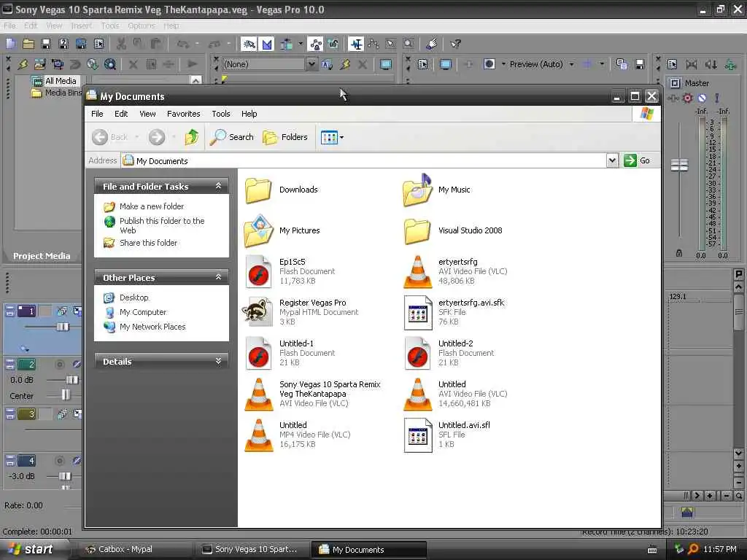The height and width of the screenshot is (560, 747).
Task: Click Copy Snapshot to Clipboard icon in Preview
Action: [x=622, y=64]
